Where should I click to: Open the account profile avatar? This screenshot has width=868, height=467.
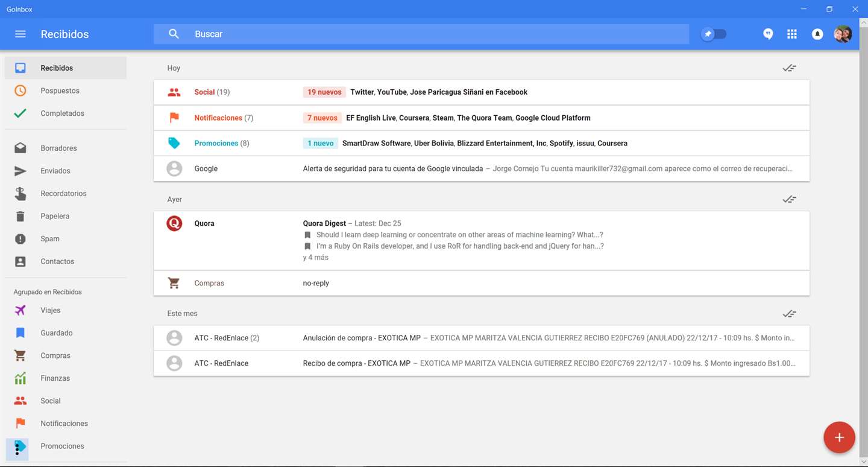coord(843,34)
